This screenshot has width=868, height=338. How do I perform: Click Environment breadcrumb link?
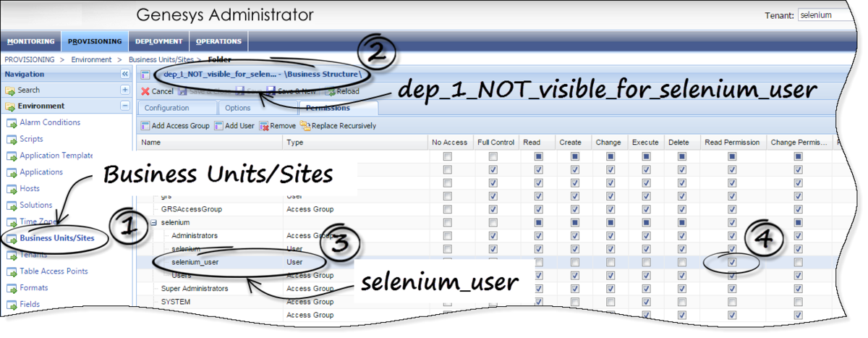coord(91,59)
